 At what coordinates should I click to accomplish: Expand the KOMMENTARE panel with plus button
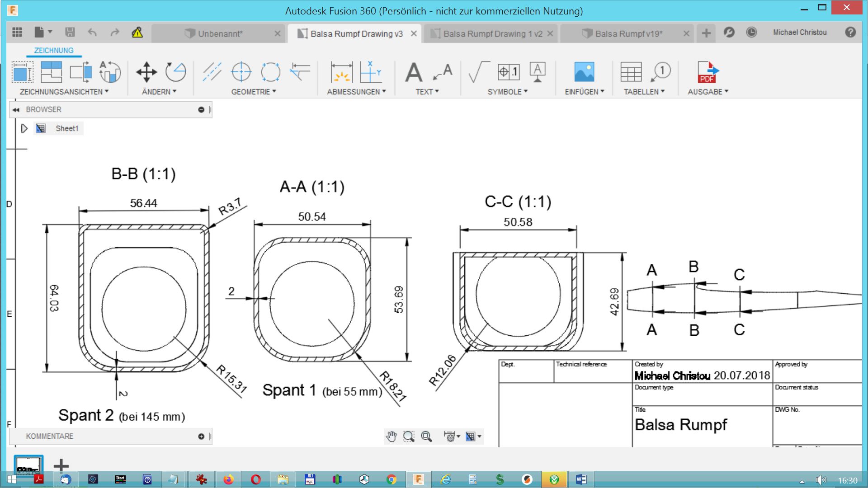pyautogui.click(x=201, y=436)
